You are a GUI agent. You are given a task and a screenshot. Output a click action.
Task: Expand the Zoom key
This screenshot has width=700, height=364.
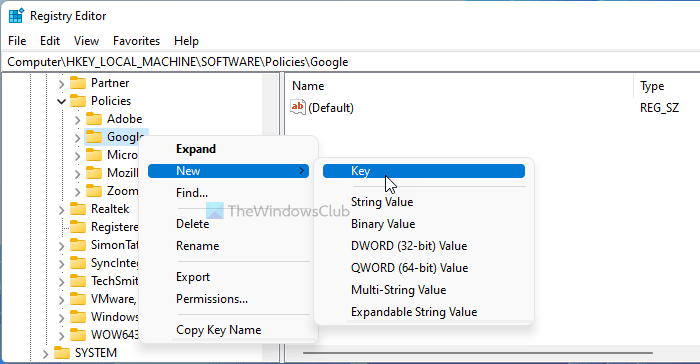coord(77,192)
